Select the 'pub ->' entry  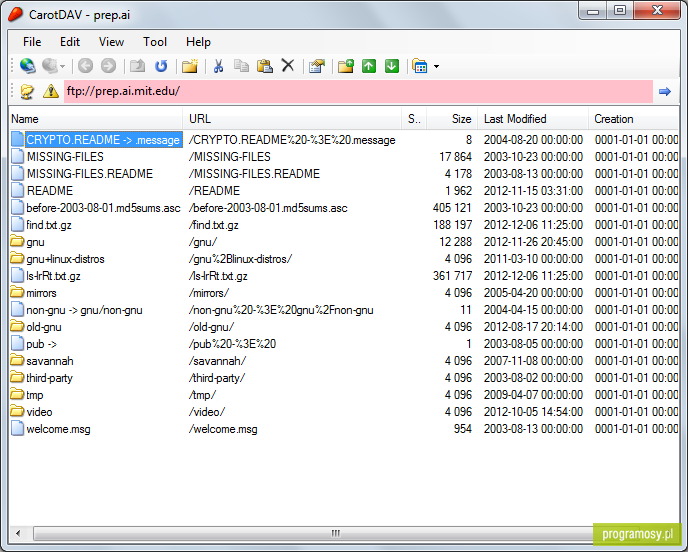click(x=41, y=344)
